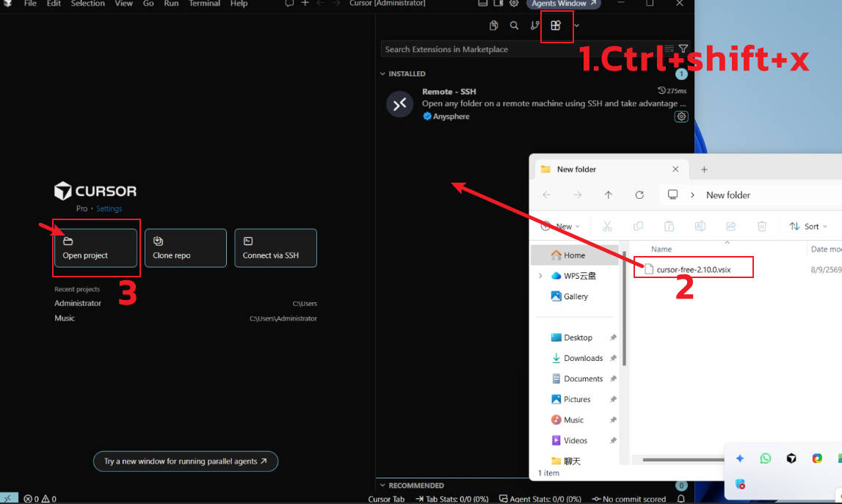Image resolution: width=842 pixels, height=504 pixels.
Task: Open the settings gear in Cursor title bar
Action: [514, 3]
